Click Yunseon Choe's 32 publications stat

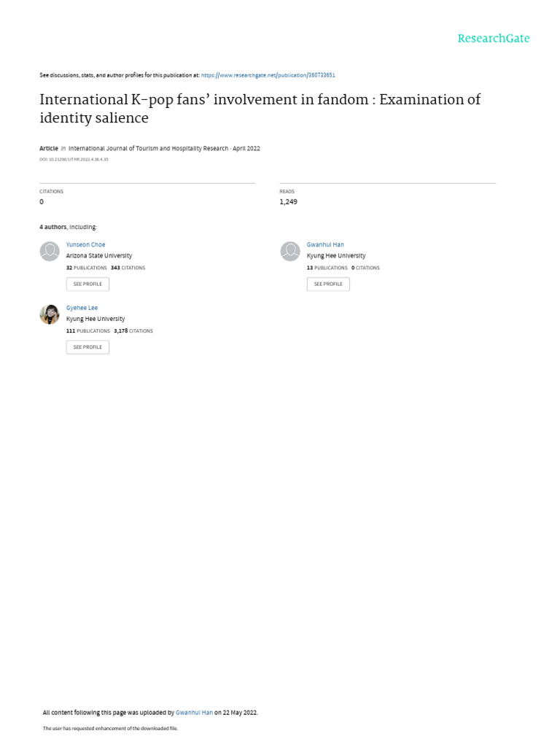pos(86,268)
